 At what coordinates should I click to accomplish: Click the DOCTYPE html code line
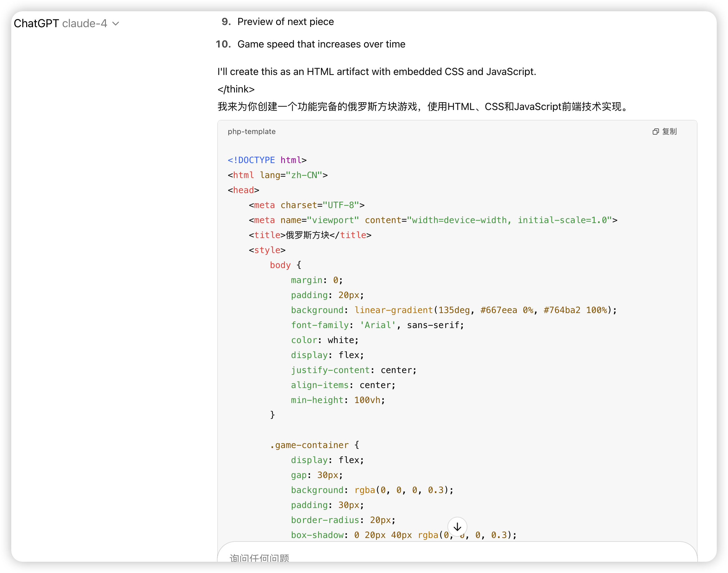(267, 160)
